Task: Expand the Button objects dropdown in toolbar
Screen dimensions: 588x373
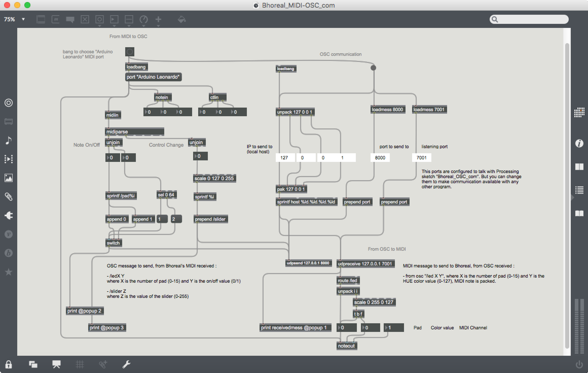Action: click(x=100, y=26)
